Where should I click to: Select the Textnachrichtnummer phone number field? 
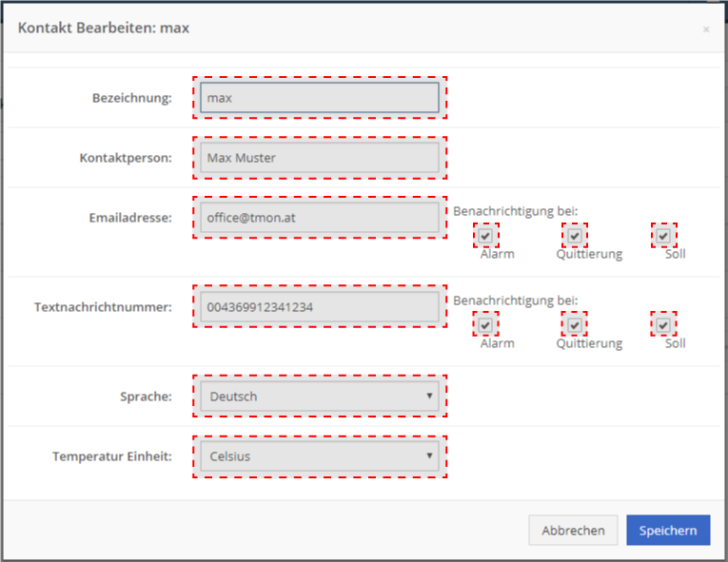[320, 307]
